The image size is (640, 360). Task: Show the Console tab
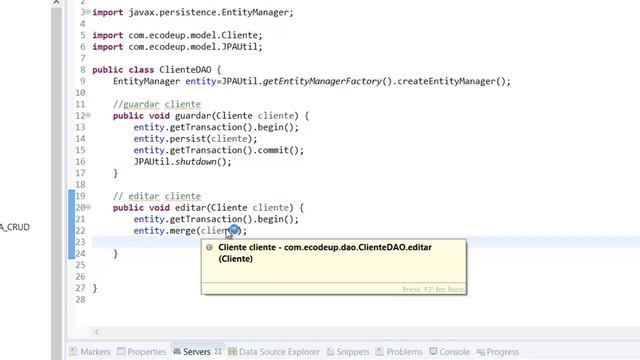click(450, 351)
